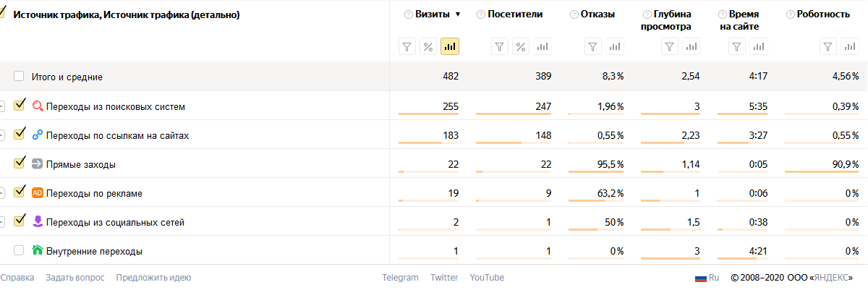
Task: Tick the Внутренние переходы checkbox
Action: (x=19, y=251)
